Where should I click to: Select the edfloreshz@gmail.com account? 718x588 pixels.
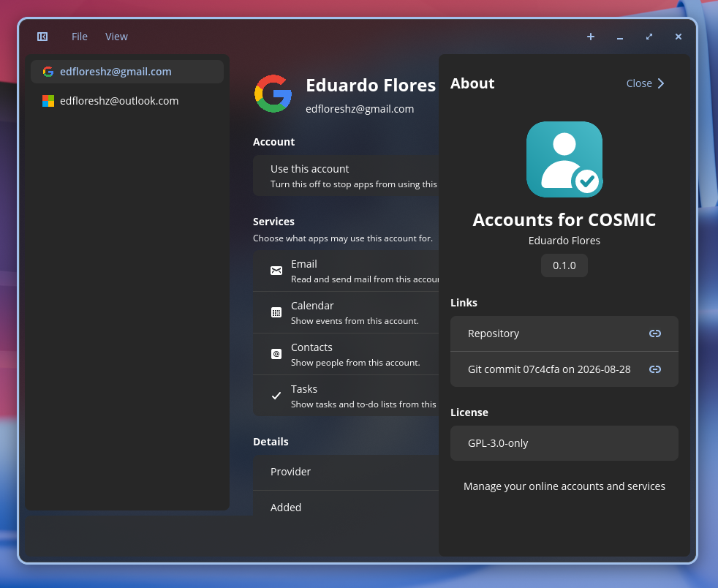(x=126, y=72)
